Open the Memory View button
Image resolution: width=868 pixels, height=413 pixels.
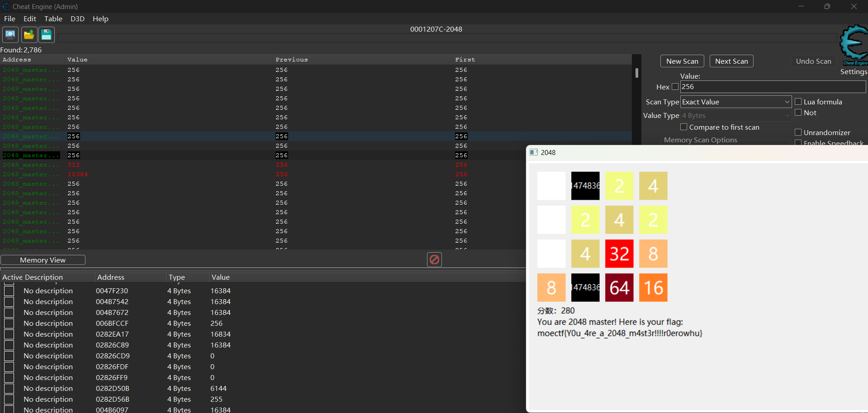point(43,260)
